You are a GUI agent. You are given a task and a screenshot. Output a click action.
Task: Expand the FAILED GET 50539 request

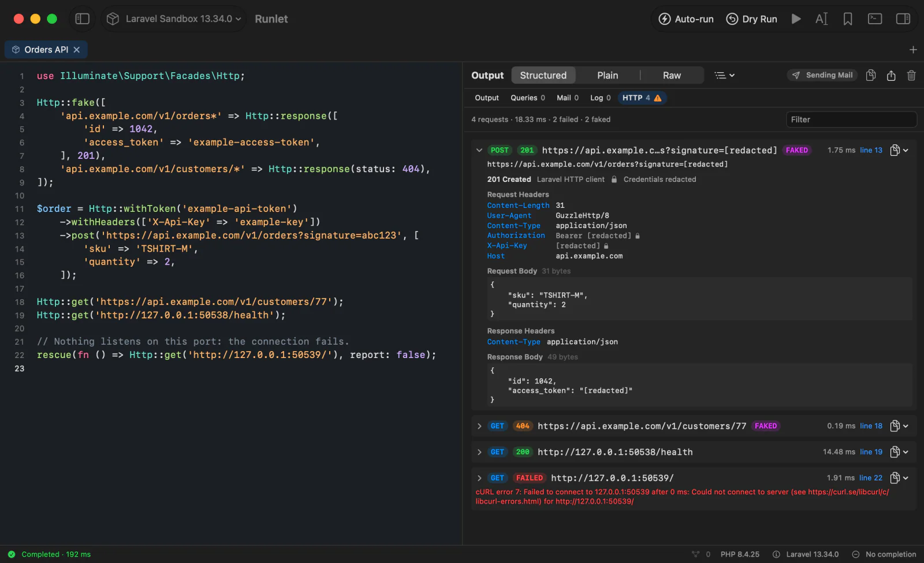(x=479, y=478)
